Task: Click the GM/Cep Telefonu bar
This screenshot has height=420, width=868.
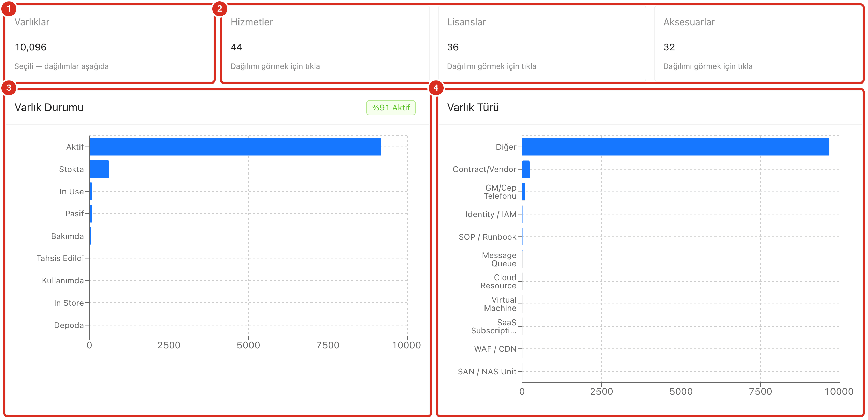Action: [524, 192]
